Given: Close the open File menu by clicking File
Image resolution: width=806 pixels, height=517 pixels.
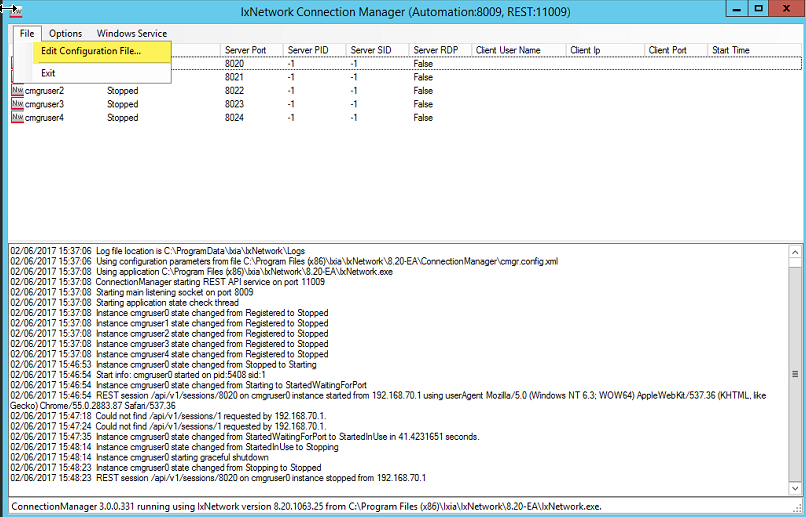Looking at the screenshot, I should pyautogui.click(x=26, y=34).
